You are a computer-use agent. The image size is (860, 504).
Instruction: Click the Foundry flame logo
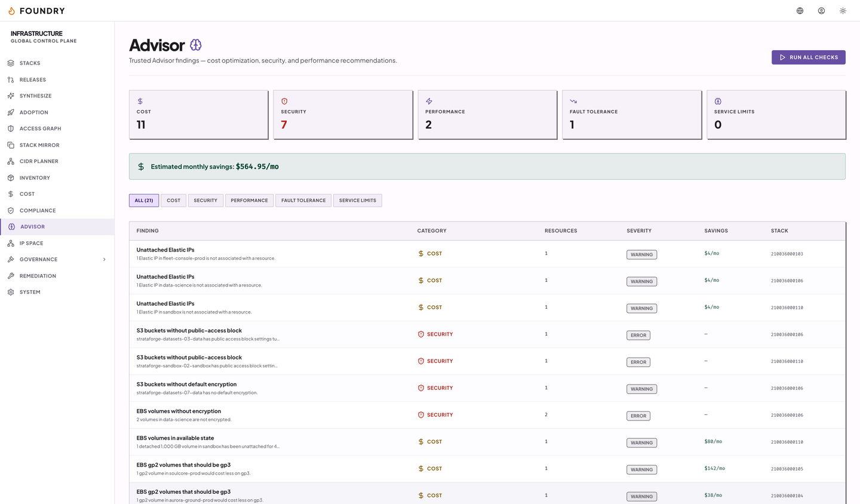[x=11, y=11]
